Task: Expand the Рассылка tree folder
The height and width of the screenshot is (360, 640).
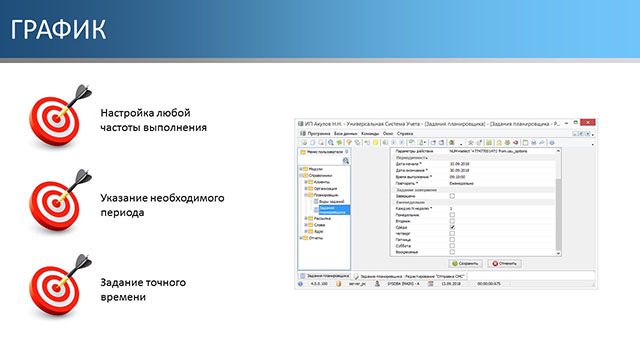Action: pyautogui.click(x=306, y=219)
